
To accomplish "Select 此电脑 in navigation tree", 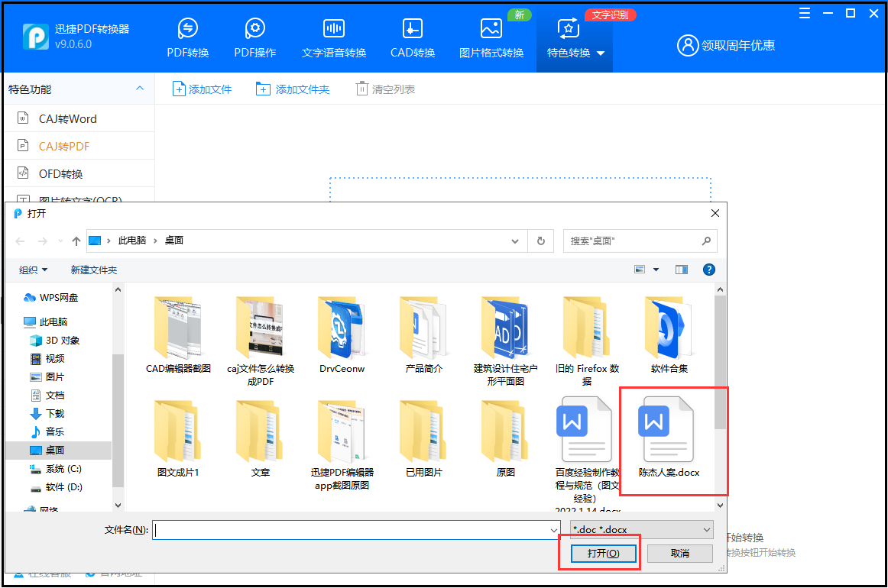I will 47,322.
